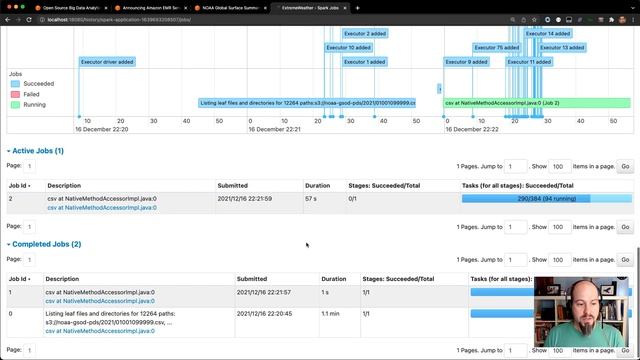The width and height of the screenshot is (640, 360).
Task: Click Show items field below Active Jobs table
Action: click(x=559, y=227)
